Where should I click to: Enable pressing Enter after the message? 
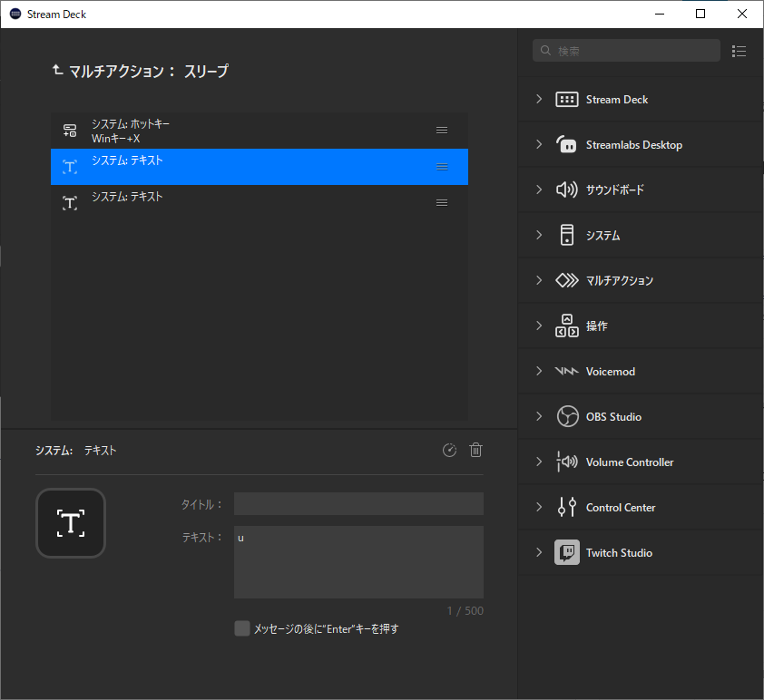point(242,628)
